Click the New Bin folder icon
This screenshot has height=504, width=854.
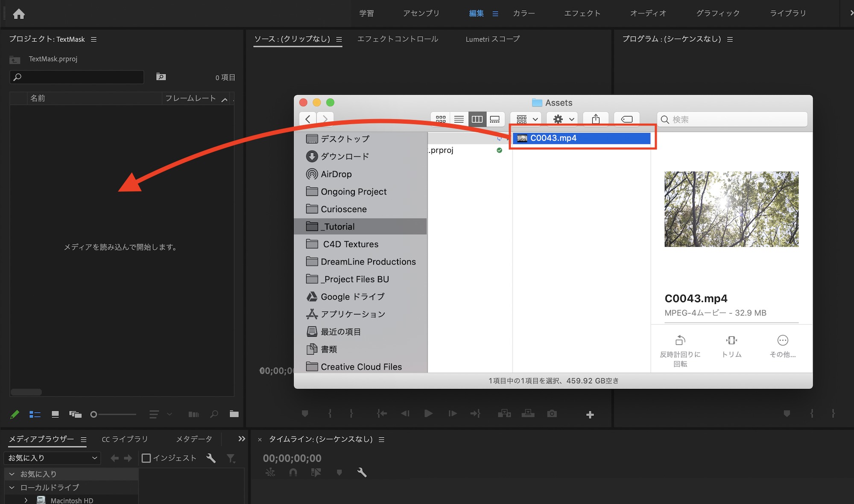234,414
